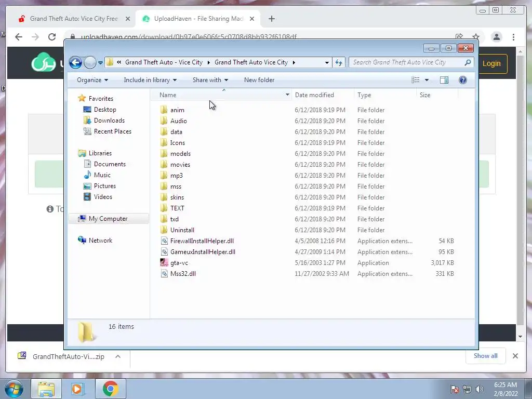Viewport: 532px width, 399px height.
Task: Go back using Explorer's blue back arrow
Action: (x=75, y=62)
